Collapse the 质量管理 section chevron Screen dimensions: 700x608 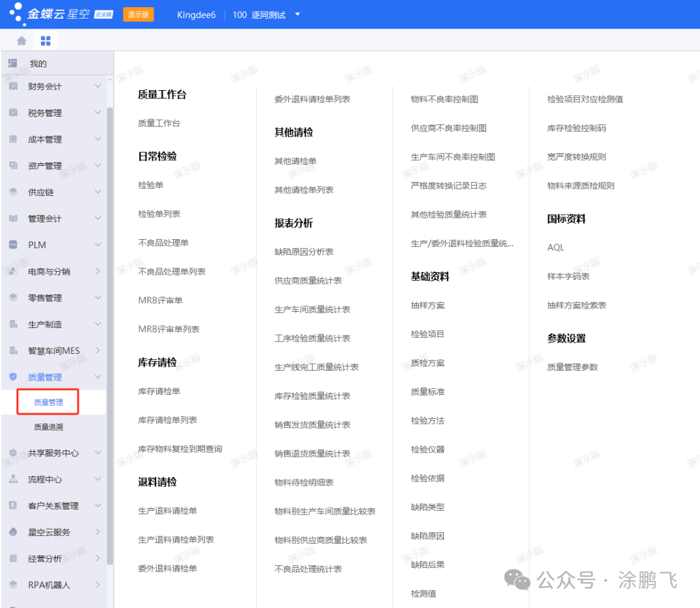[x=98, y=377]
